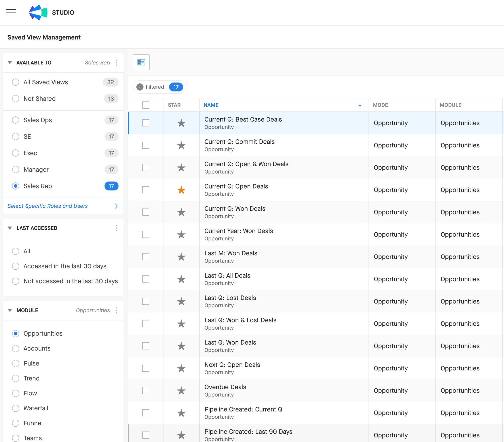Image resolution: width=504 pixels, height=442 pixels.
Task: Check the Current Q: Commit Deals row checkbox
Action: pyautogui.click(x=146, y=145)
